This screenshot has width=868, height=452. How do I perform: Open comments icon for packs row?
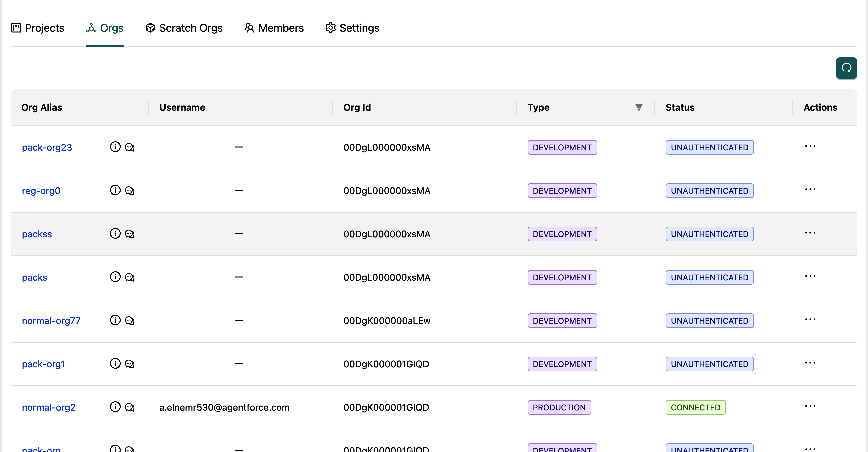[130, 277]
